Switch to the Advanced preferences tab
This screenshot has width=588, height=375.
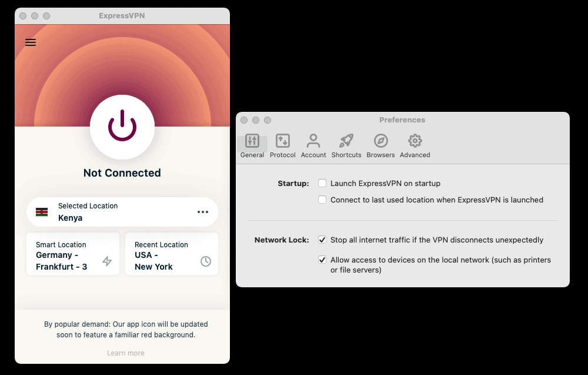(415, 146)
